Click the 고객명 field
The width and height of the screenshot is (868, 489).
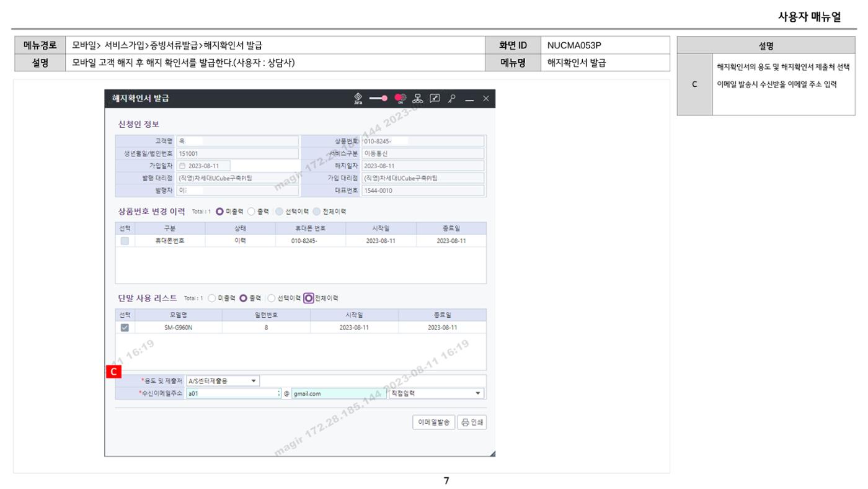(x=238, y=141)
